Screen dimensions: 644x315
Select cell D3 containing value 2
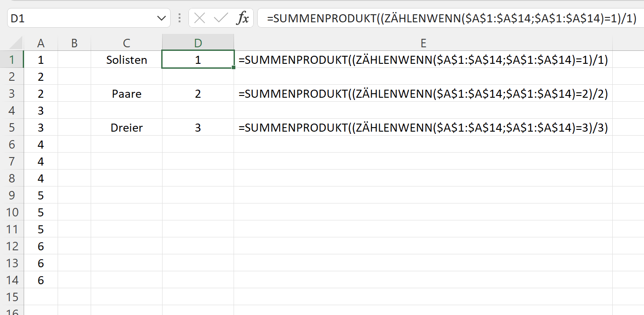click(198, 94)
